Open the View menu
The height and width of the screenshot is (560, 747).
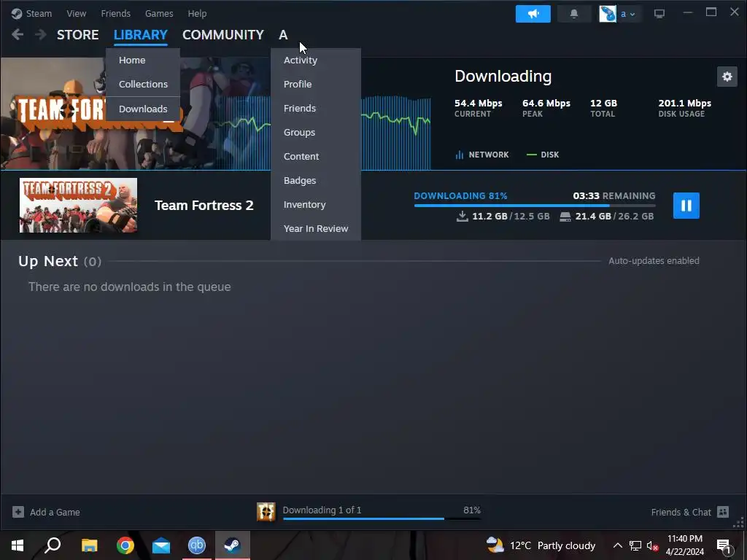click(76, 13)
